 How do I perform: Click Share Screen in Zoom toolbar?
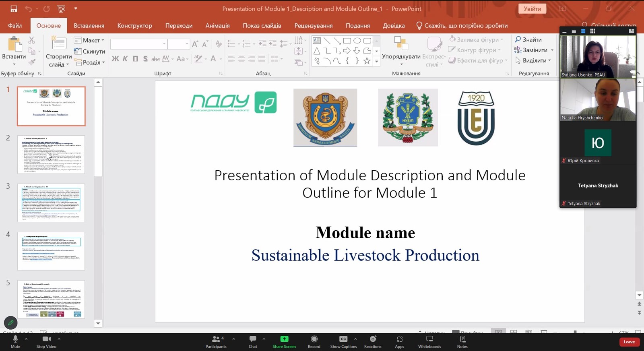284,342
